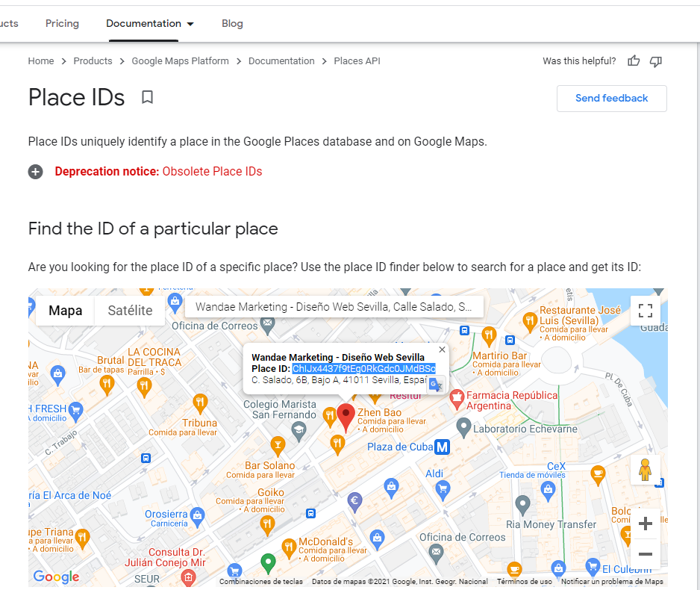
Task: Click the place search input field
Action: click(x=334, y=307)
